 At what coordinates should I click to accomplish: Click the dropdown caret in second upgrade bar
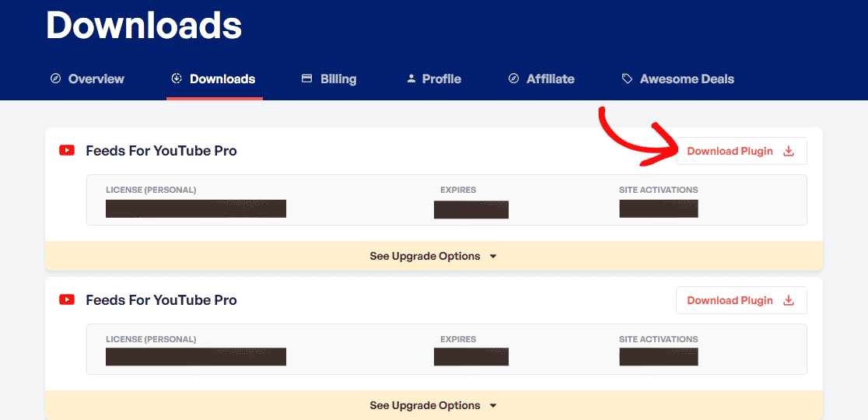[493, 406]
